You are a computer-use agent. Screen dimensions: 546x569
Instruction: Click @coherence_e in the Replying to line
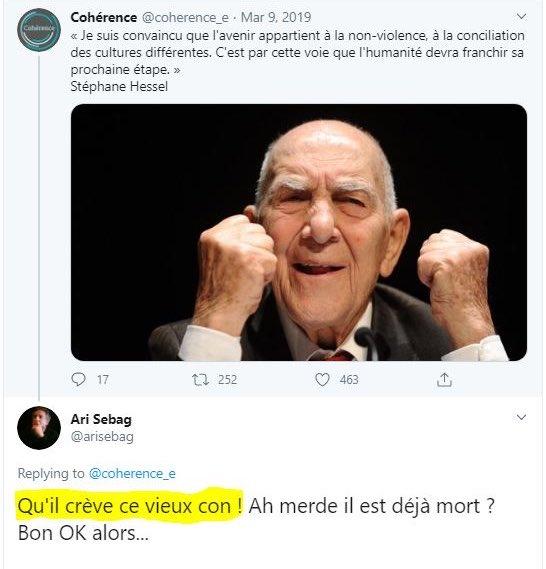tap(132, 474)
